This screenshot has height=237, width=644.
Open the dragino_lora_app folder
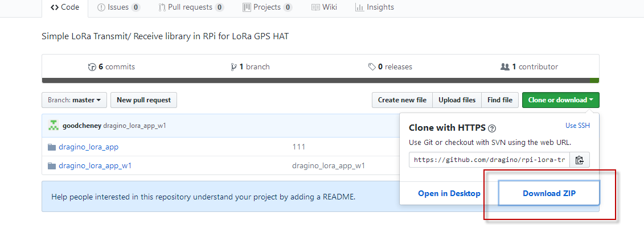89,147
